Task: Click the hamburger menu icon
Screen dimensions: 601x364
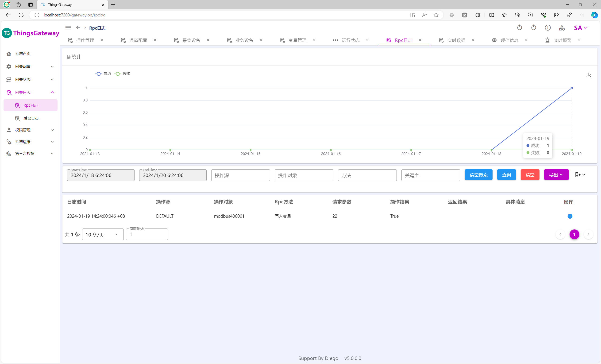Action: pyautogui.click(x=68, y=28)
